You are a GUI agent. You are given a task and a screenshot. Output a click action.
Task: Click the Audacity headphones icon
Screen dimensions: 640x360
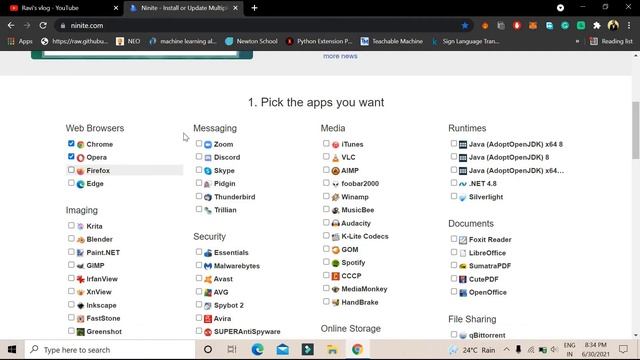click(336, 223)
